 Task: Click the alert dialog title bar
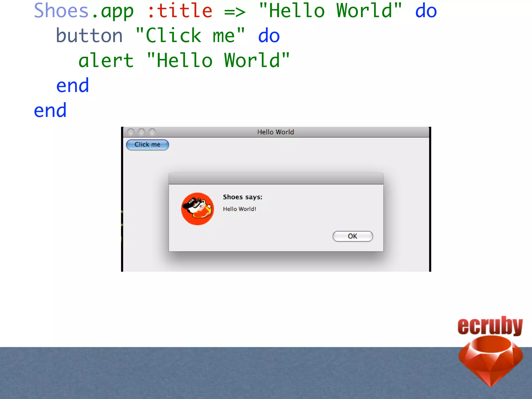click(x=276, y=179)
